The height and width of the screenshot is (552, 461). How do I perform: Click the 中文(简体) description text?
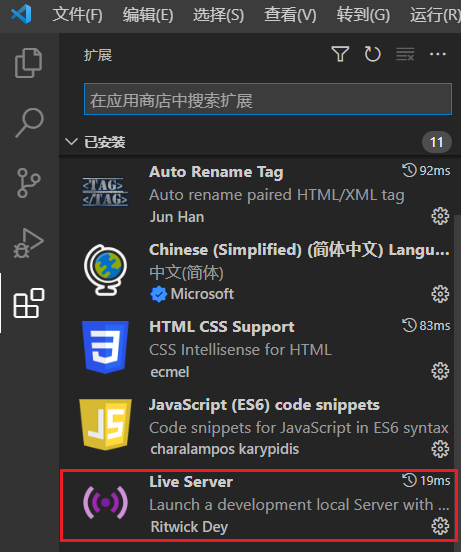(186, 273)
